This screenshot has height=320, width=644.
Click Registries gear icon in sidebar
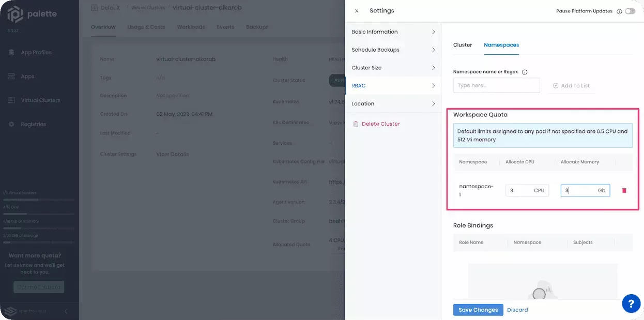click(11, 125)
